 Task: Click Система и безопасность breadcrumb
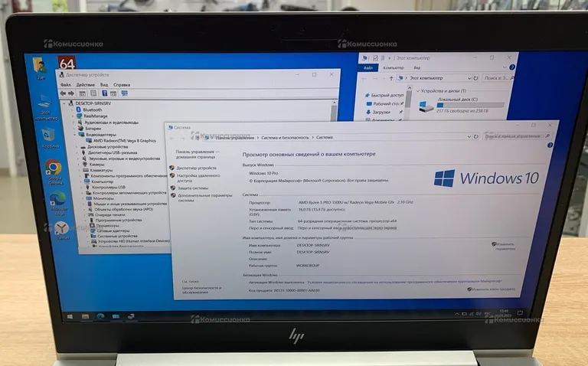click(286, 138)
